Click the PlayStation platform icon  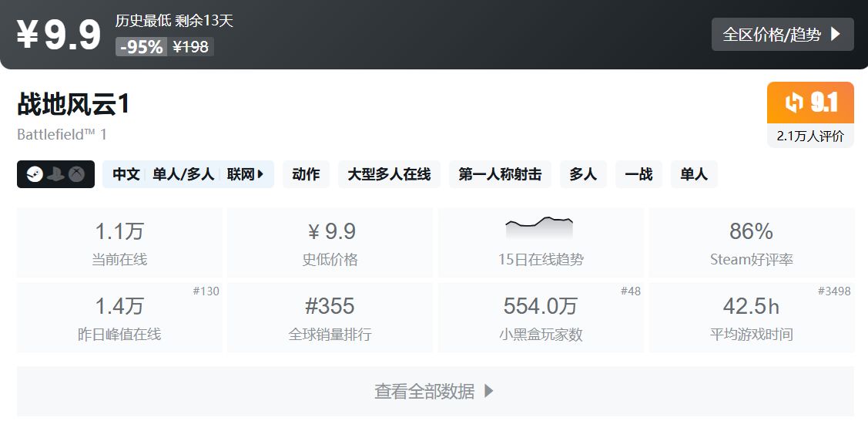tap(56, 174)
